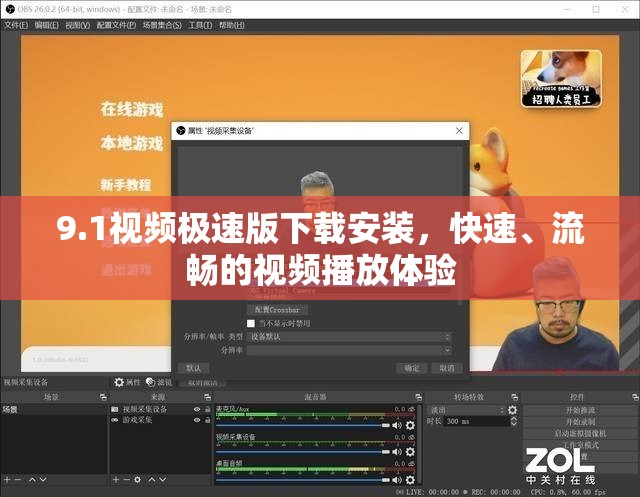Close the 属性 properties dialog

coord(459,131)
